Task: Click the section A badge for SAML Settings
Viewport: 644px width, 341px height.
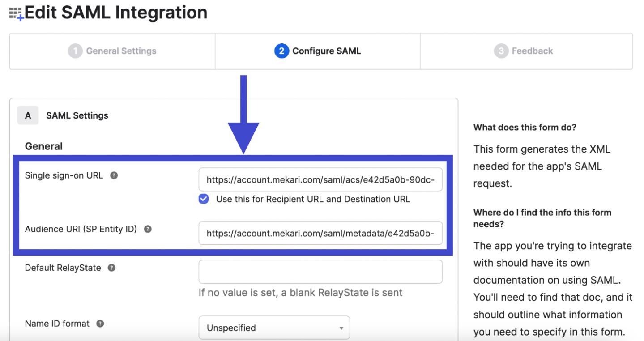Action: tap(28, 115)
